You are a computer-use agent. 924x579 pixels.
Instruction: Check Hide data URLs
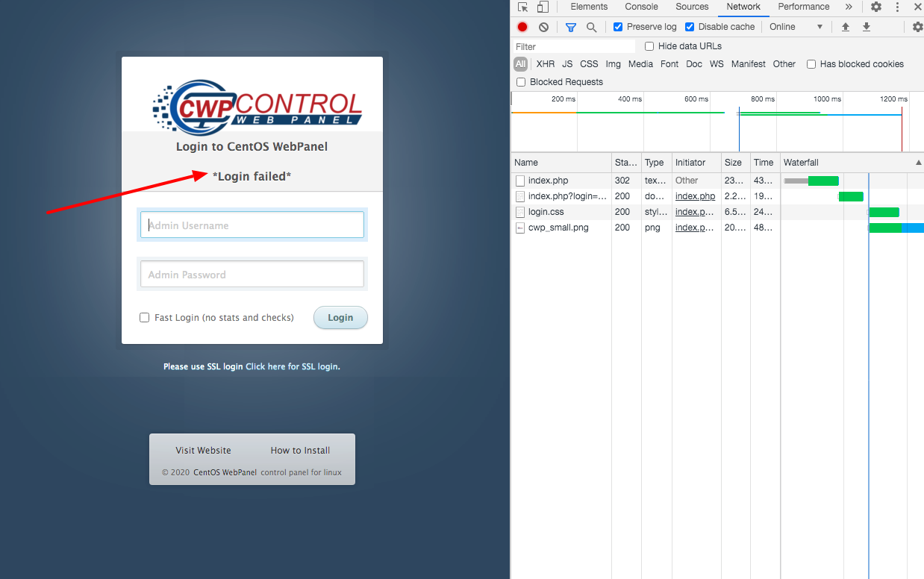point(649,46)
